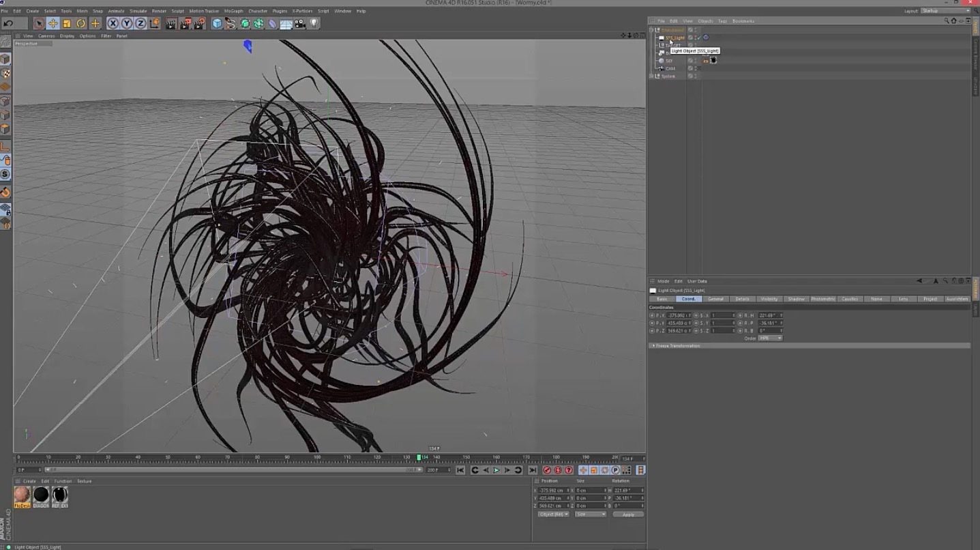980x550 pixels.
Task: Lock the Z axis
Action: point(140,23)
